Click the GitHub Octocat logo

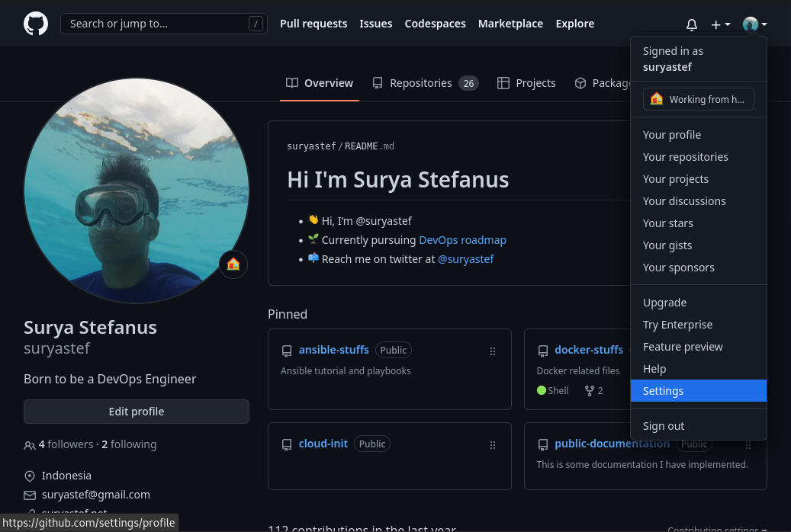click(x=36, y=24)
